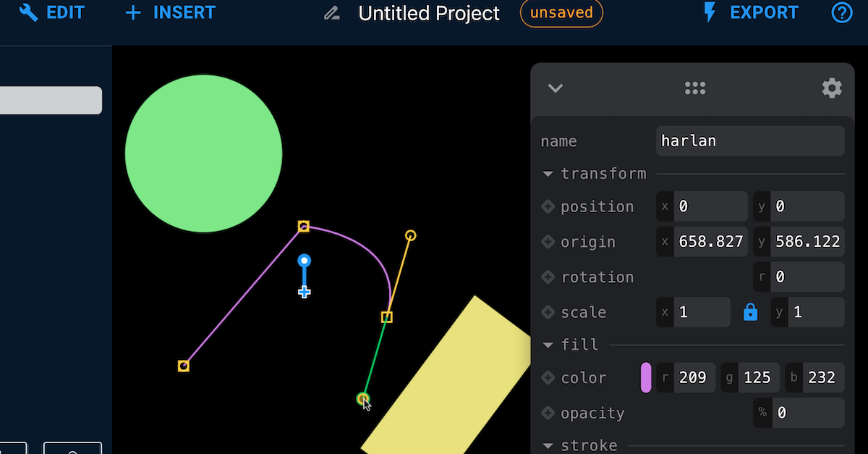Collapse the transform section
This screenshot has height=454, width=868.
tap(548, 174)
